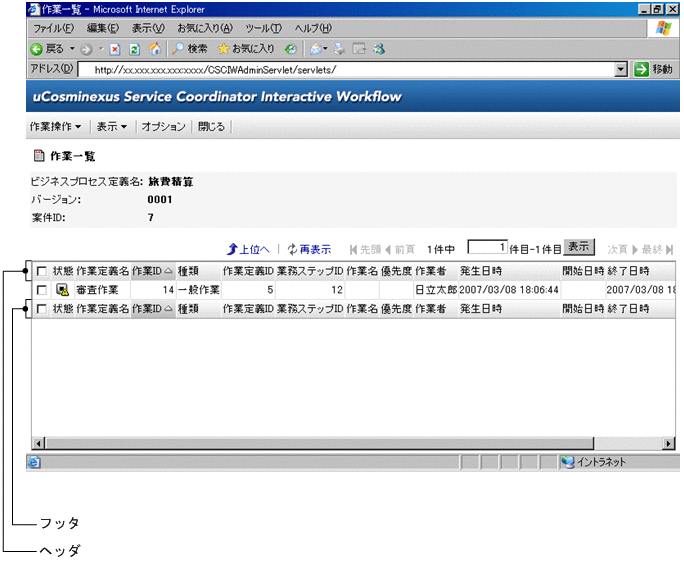Click the address URL field
The image size is (684, 563).
pyautogui.click(x=346, y=69)
